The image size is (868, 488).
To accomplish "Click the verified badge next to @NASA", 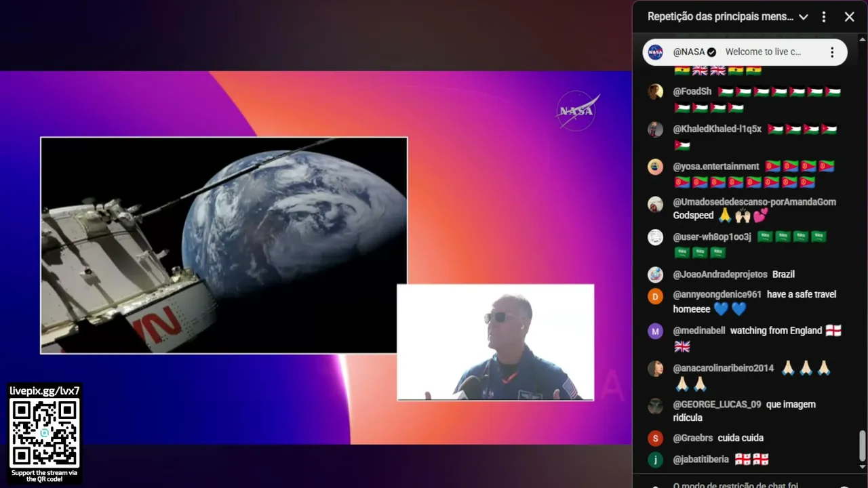I will click(x=711, y=52).
